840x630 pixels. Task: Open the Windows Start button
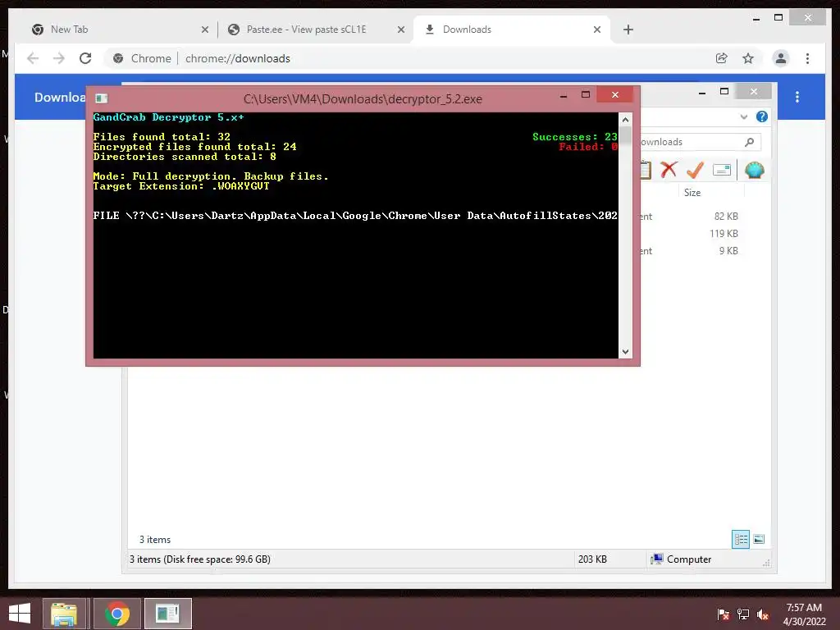20,614
